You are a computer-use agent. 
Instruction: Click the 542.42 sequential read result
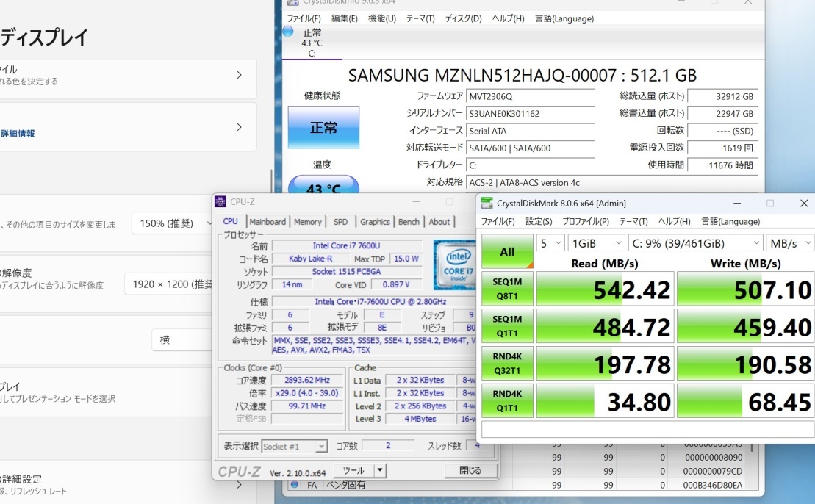tap(605, 289)
